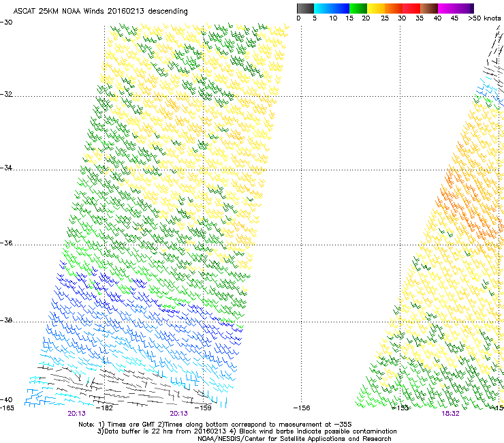The height and width of the screenshot is (443, 504).
Task: Click the -32 latitude axis label
Action: tap(6, 94)
